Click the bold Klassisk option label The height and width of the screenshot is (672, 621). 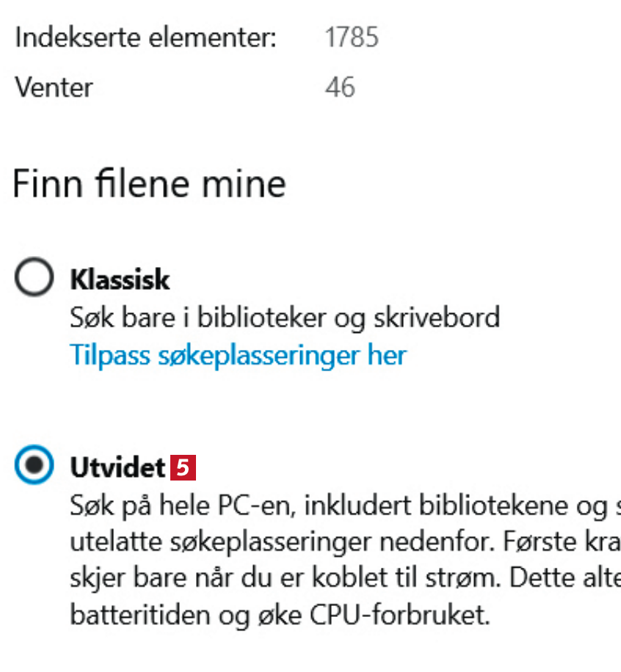120,280
